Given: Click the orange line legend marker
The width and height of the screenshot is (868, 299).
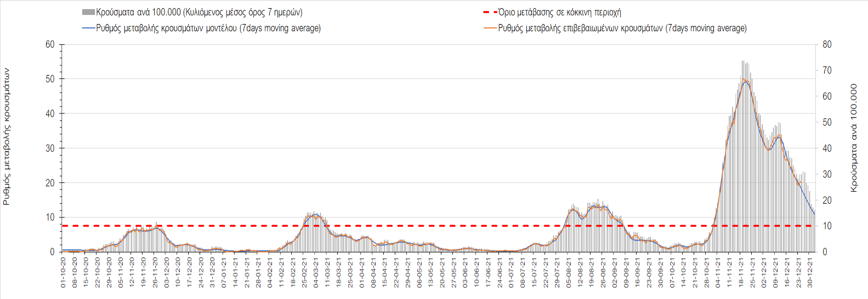Looking at the screenshot, I should 490,28.
